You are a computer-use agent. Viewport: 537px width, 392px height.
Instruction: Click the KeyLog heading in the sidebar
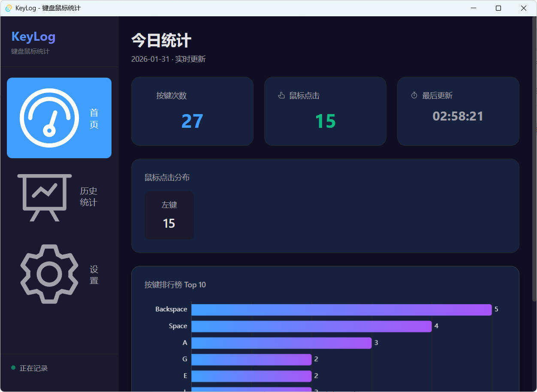click(33, 36)
